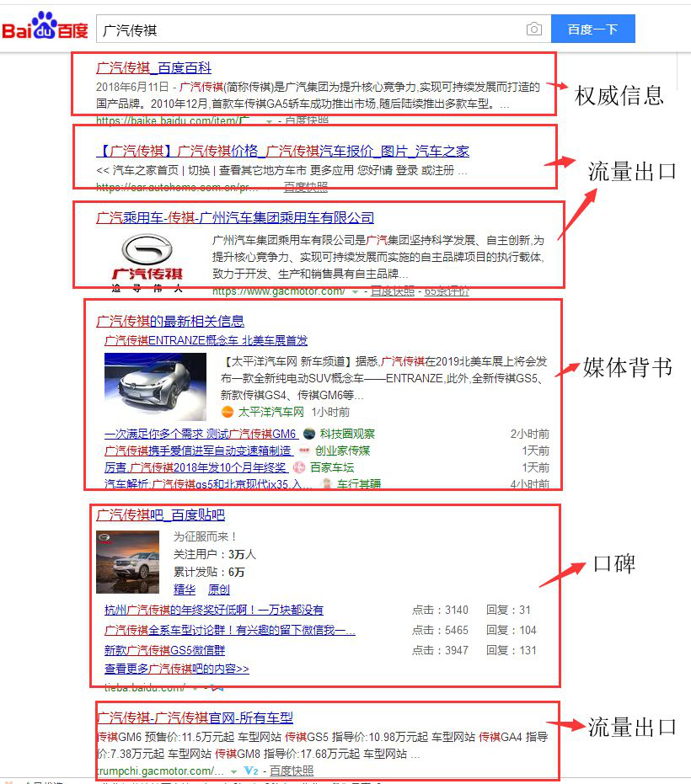Open 广汽乘用车-传祺-广州汽车集团 result title

click(x=235, y=217)
